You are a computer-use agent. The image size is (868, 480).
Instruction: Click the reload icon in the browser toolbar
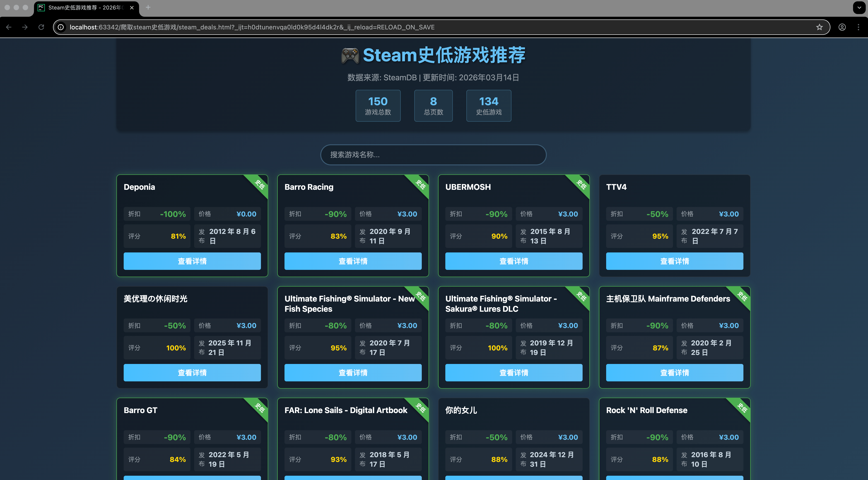41,27
